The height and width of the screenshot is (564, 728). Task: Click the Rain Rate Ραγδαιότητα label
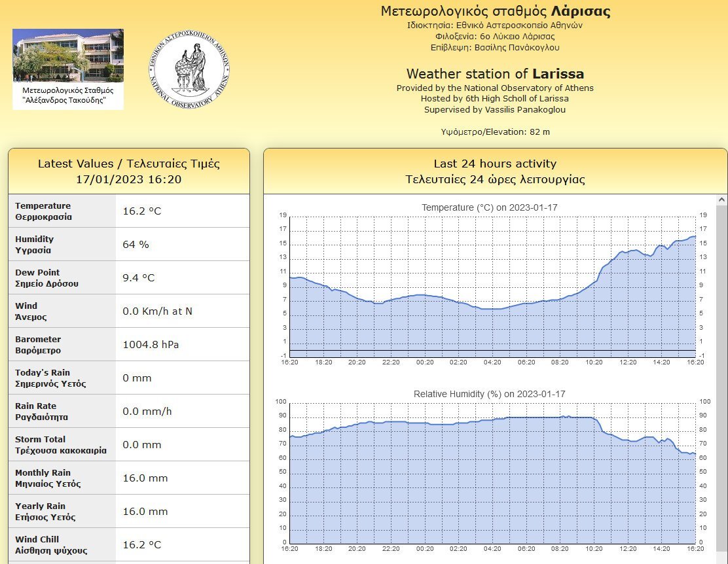tap(41, 412)
